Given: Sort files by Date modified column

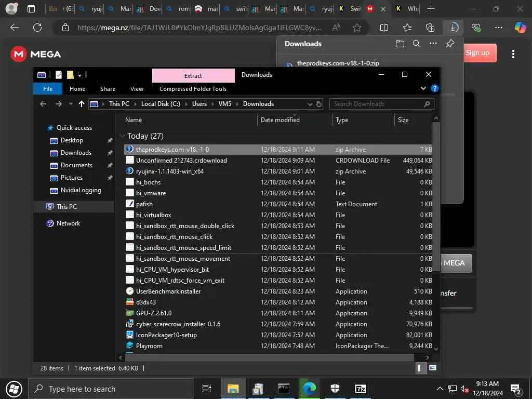Looking at the screenshot, I should click(x=295, y=120).
